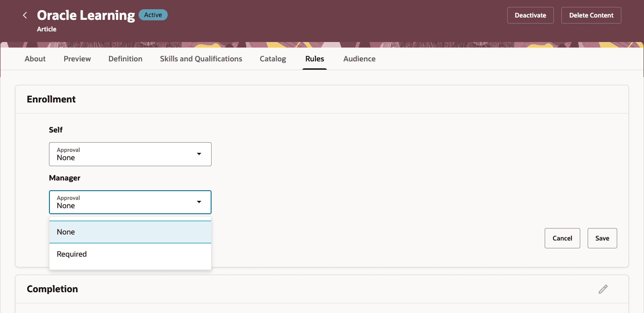Image resolution: width=644 pixels, height=313 pixels.
Task: Open the Self Approval combo box
Action: (x=130, y=154)
